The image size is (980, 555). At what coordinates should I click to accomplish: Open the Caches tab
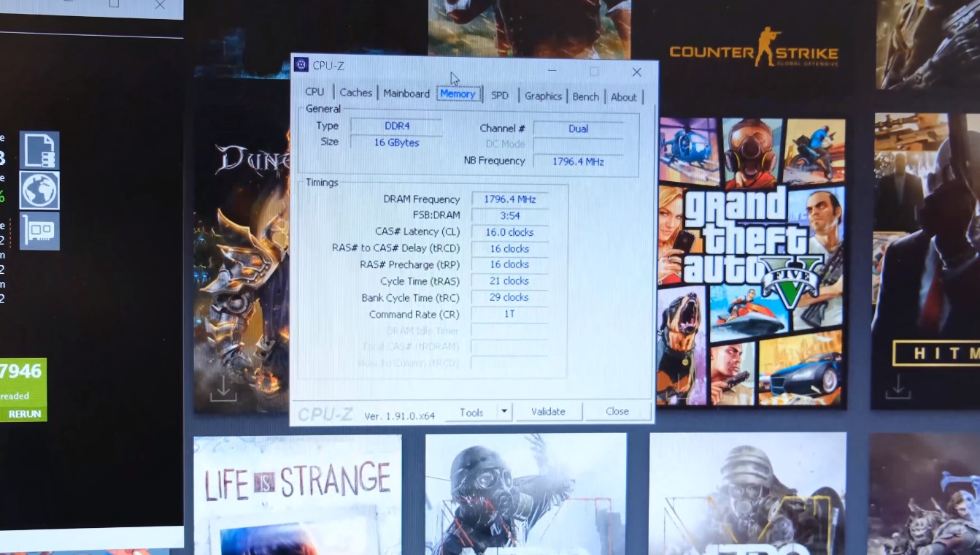click(x=356, y=93)
